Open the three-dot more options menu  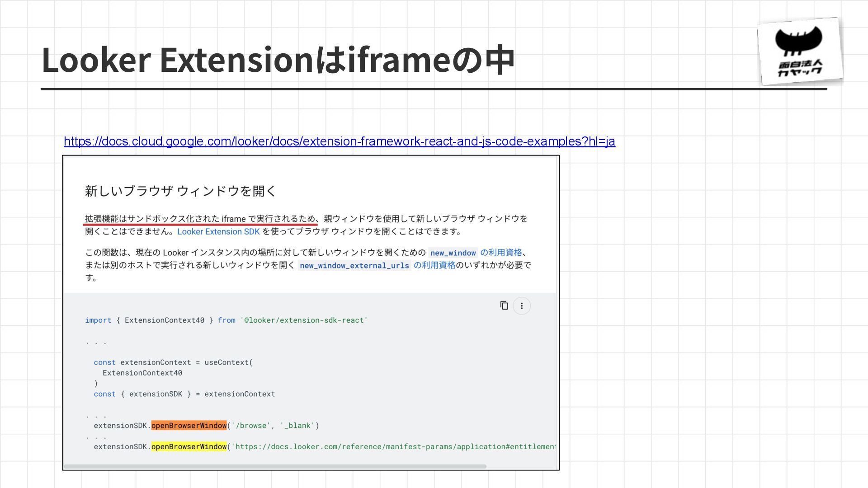click(x=521, y=306)
